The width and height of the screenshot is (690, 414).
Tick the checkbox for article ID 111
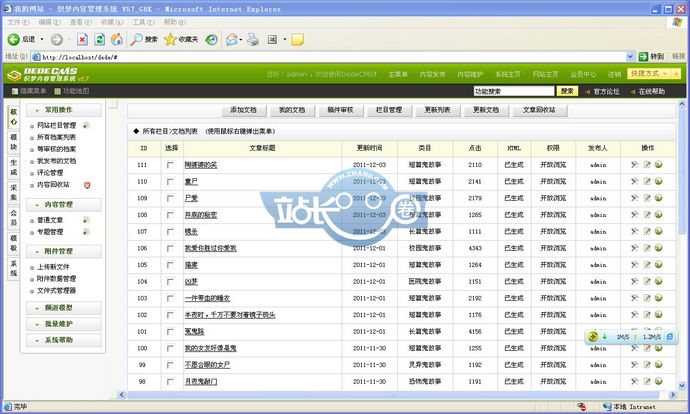pyautogui.click(x=170, y=165)
